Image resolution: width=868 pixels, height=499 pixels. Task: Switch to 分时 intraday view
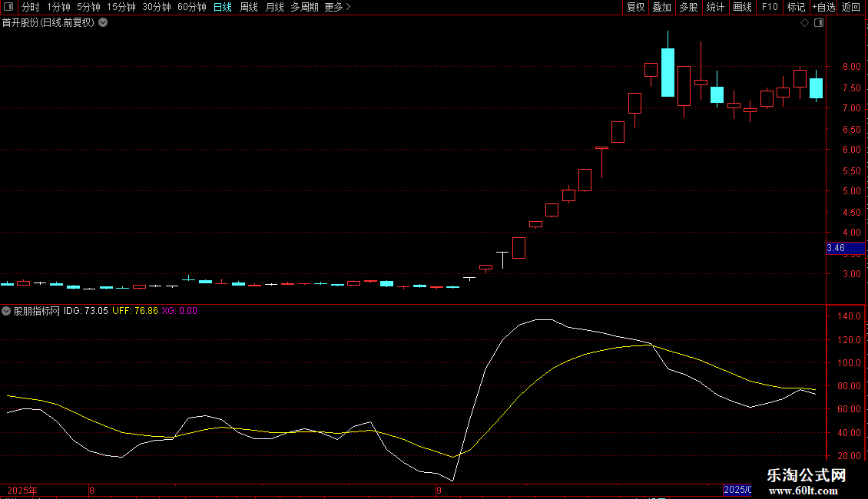pos(31,7)
